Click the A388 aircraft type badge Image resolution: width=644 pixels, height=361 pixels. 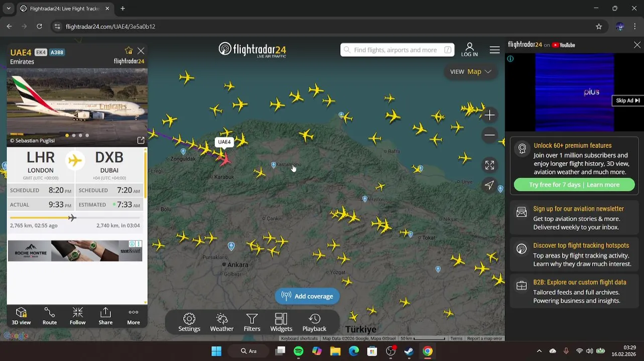(x=57, y=52)
